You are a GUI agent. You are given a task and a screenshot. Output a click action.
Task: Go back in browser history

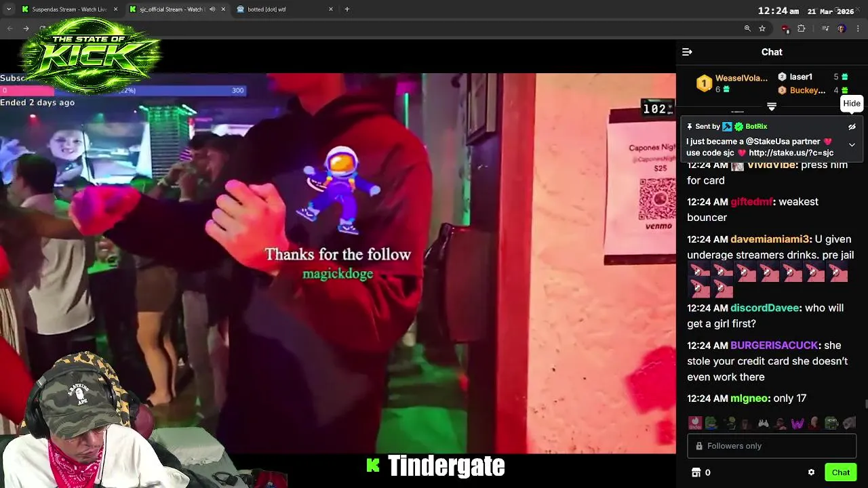tap(9, 28)
